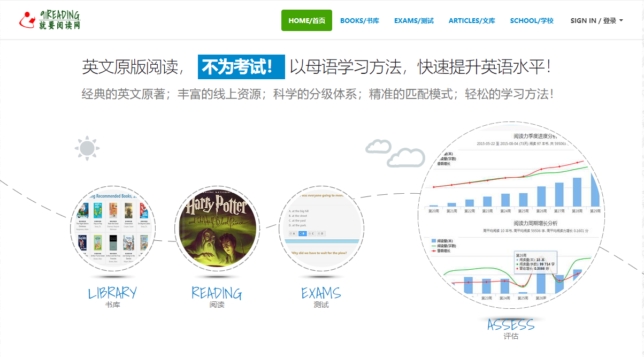
Task: Click the smaller cloud icon
Action: [x=378, y=146]
